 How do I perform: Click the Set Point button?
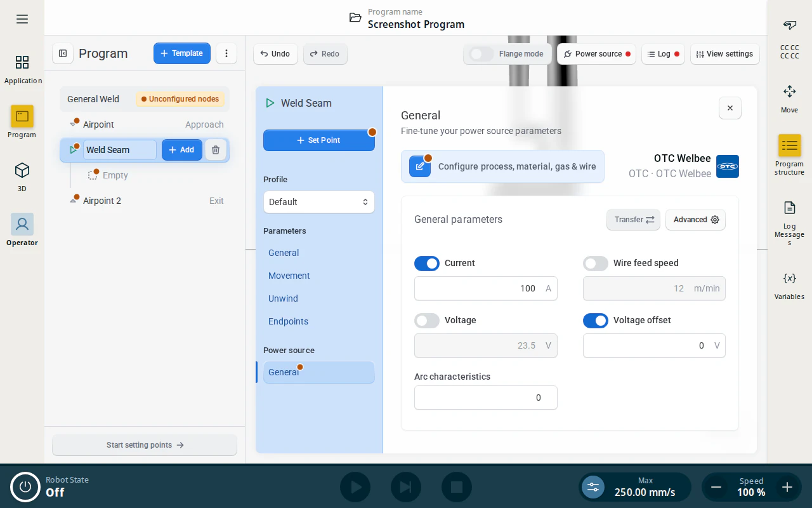(318, 140)
